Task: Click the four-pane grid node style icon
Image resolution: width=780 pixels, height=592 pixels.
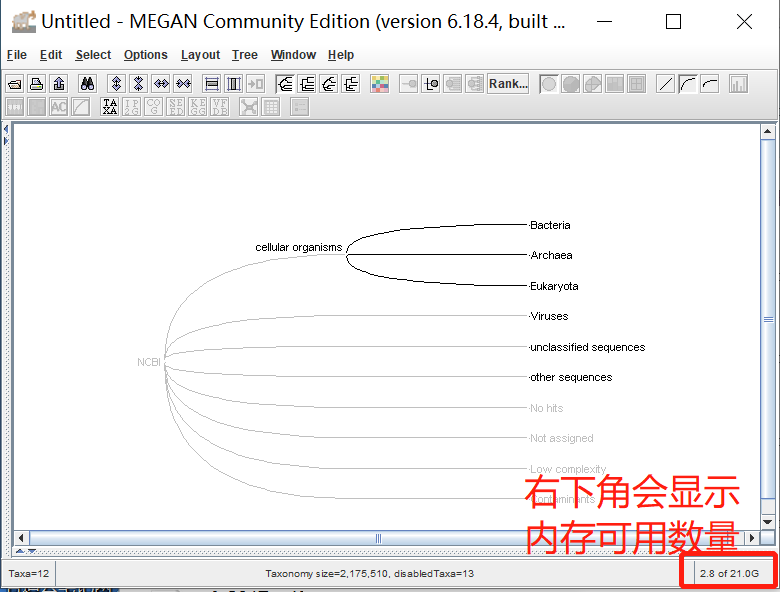Action: (x=636, y=84)
